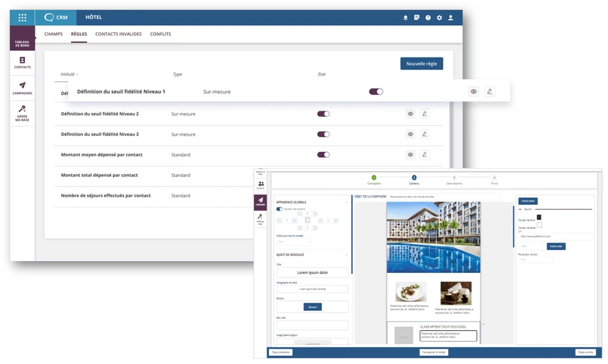This screenshot has height=364, width=608.
Task: Open the Contacts Invalides tab
Action: [118, 34]
